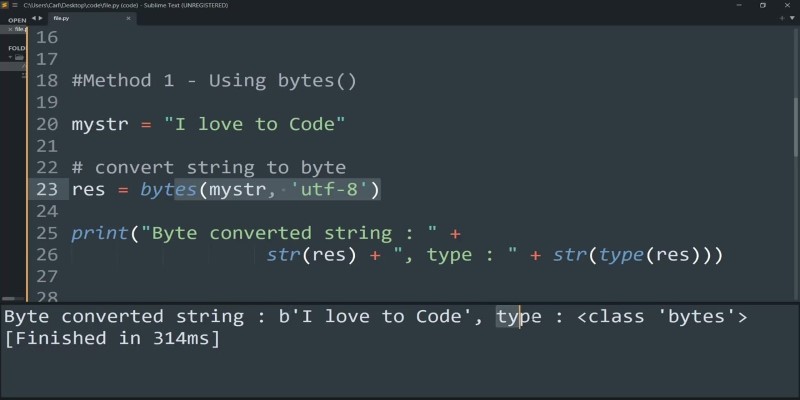Click the 'OPEN' sidebar heading
The image size is (800, 400).
click(x=17, y=20)
